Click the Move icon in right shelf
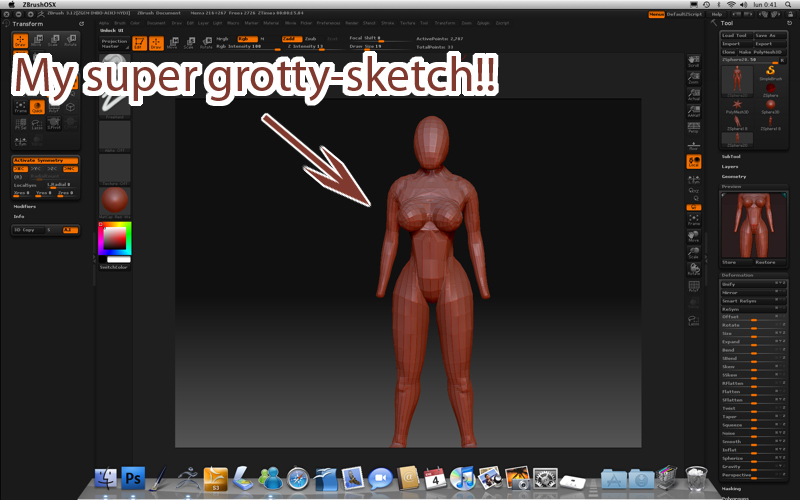Image resolution: width=800 pixels, height=500 pixels. pyautogui.click(x=693, y=236)
